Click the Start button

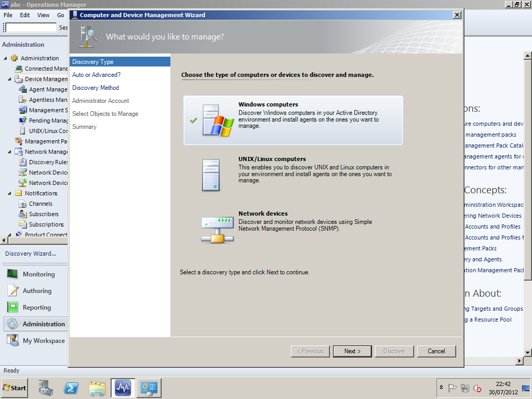click(14, 388)
